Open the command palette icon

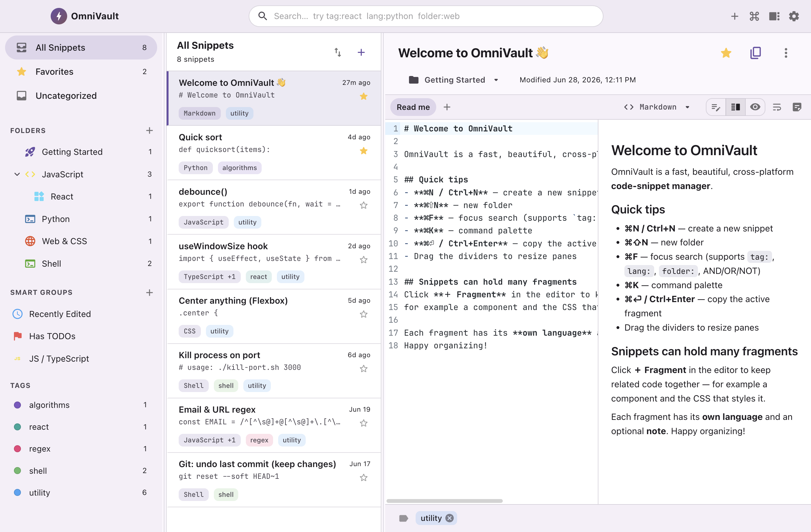click(754, 16)
